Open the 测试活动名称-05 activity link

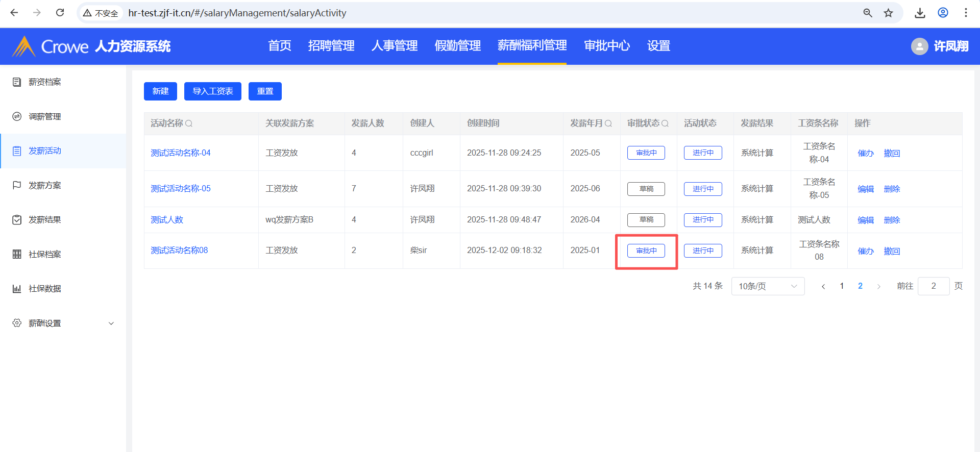(181, 189)
